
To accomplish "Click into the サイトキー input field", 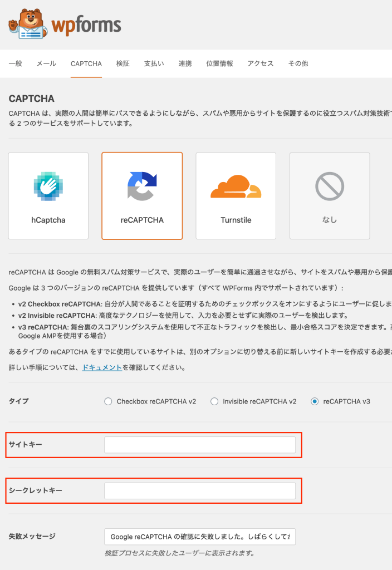I will [200, 445].
